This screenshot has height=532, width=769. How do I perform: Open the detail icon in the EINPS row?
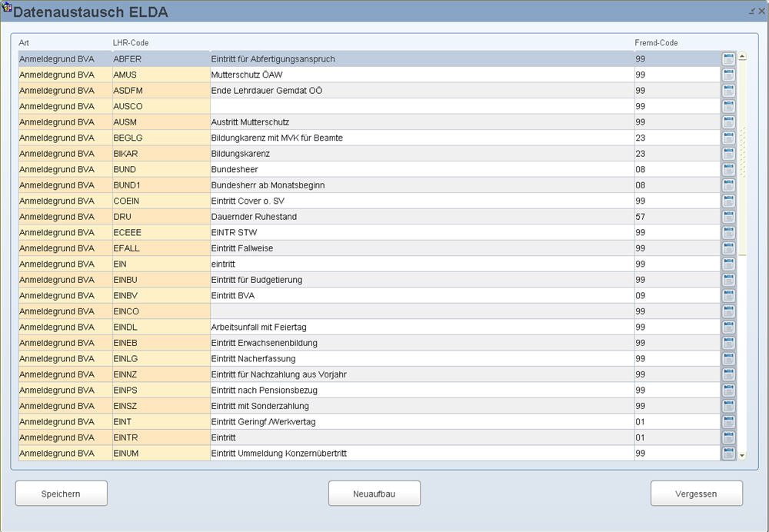[x=728, y=391]
